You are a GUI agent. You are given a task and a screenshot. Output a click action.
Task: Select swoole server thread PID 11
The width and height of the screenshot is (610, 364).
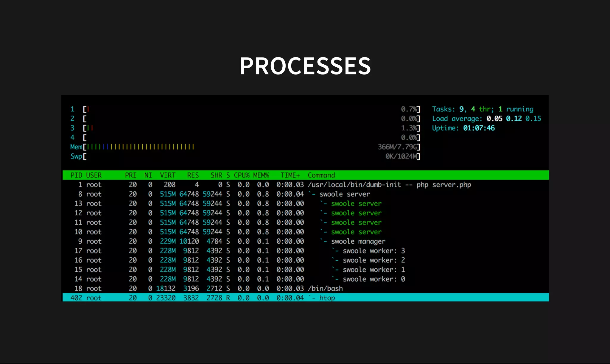pos(306,223)
